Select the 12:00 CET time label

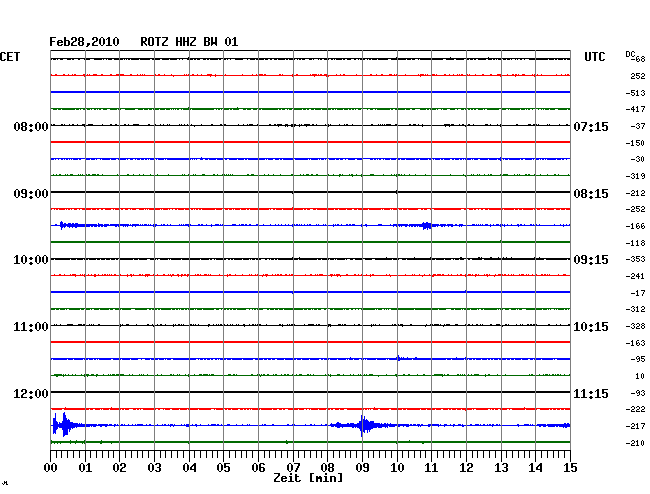[x=31, y=394]
